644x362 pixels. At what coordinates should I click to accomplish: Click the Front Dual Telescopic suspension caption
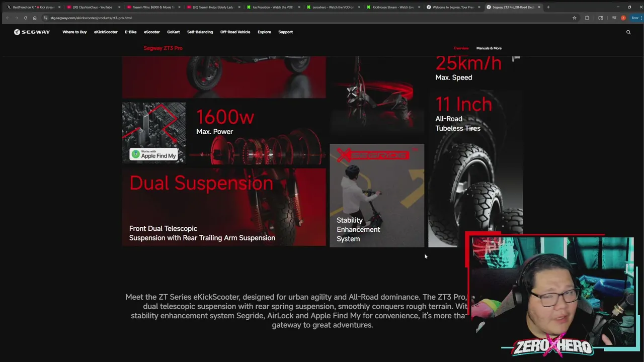(x=202, y=233)
